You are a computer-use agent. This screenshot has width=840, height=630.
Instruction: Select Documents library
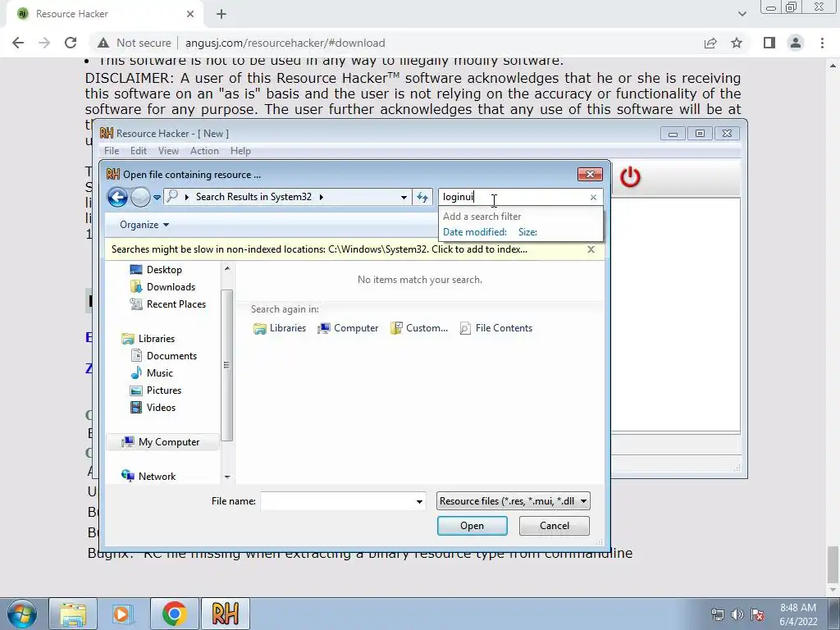coord(163,356)
